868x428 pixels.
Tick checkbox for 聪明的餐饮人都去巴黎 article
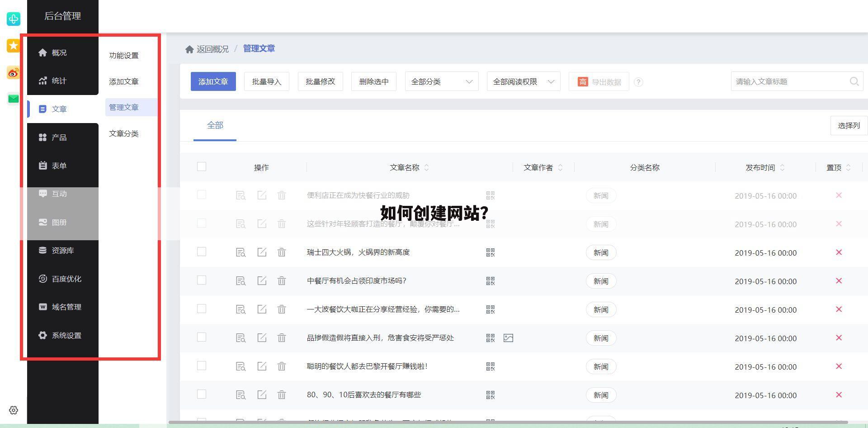point(202,366)
